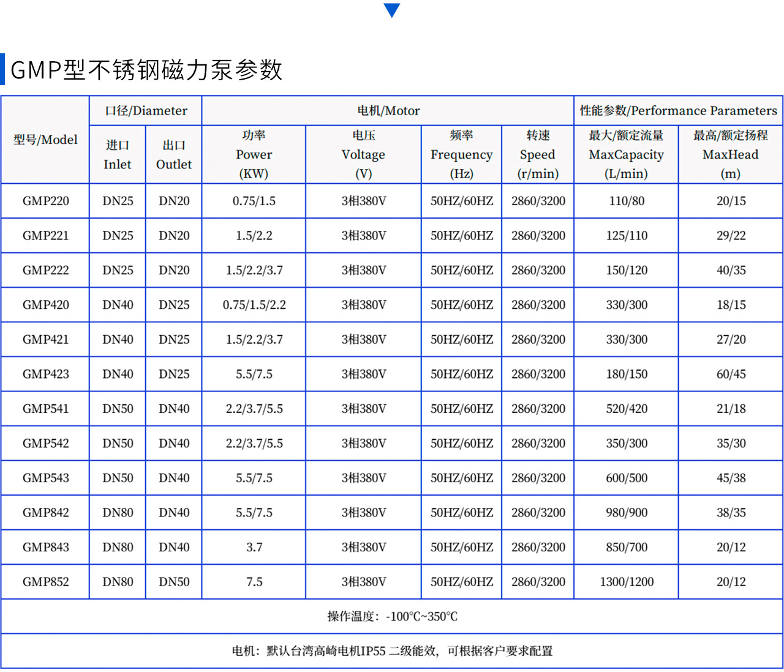Select the Performance Parameters header cell
This screenshot has width=784, height=672.
pos(678,111)
